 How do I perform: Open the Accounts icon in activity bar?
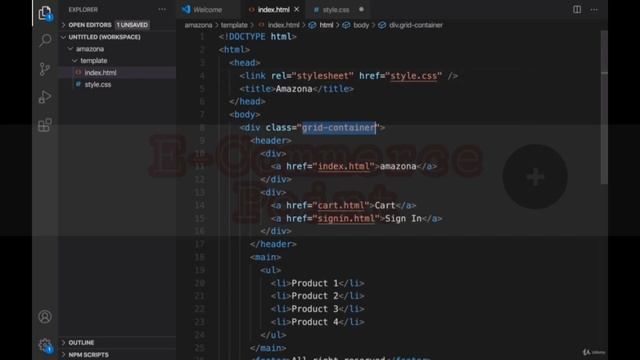click(45, 316)
